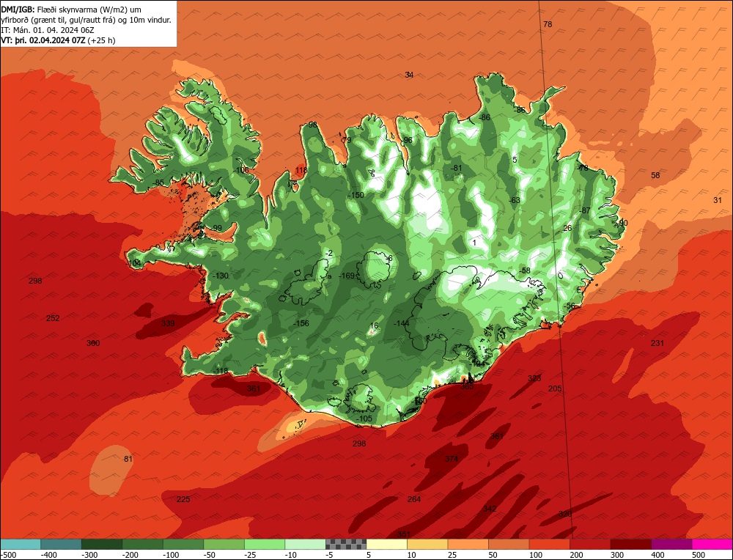Click the checkered swatch between -5 and 5
This screenshot has width=733, height=560.
[346, 544]
